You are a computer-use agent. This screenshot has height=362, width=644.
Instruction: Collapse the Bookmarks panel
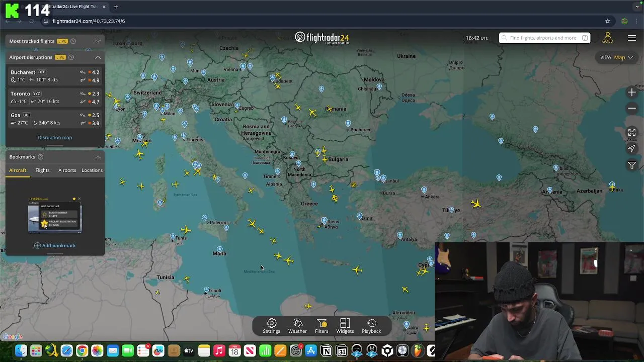point(98,157)
